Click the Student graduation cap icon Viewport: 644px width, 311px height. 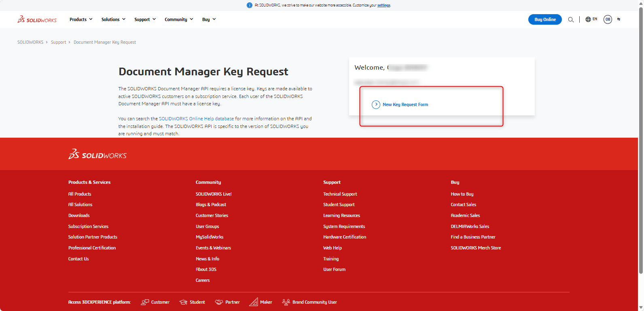pyautogui.click(x=183, y=302)
